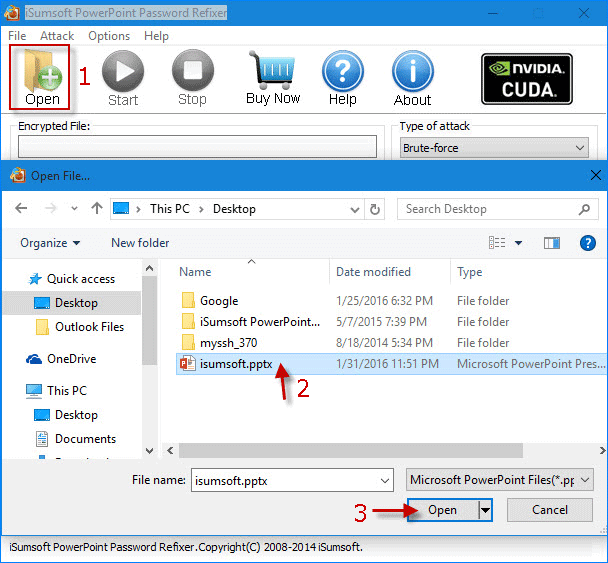
Task: Click the isumsoft.pptx PowerPoint file icon
Action: pos(188,364)
